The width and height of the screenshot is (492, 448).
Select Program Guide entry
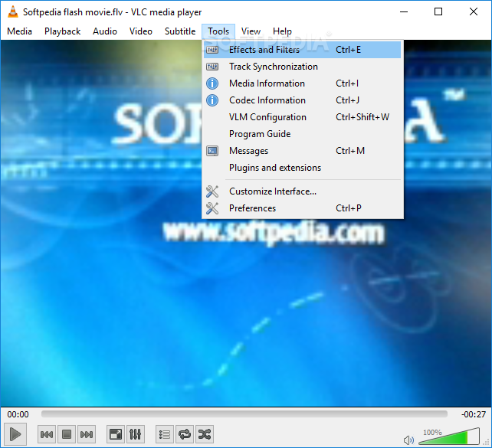pos(302,134)
